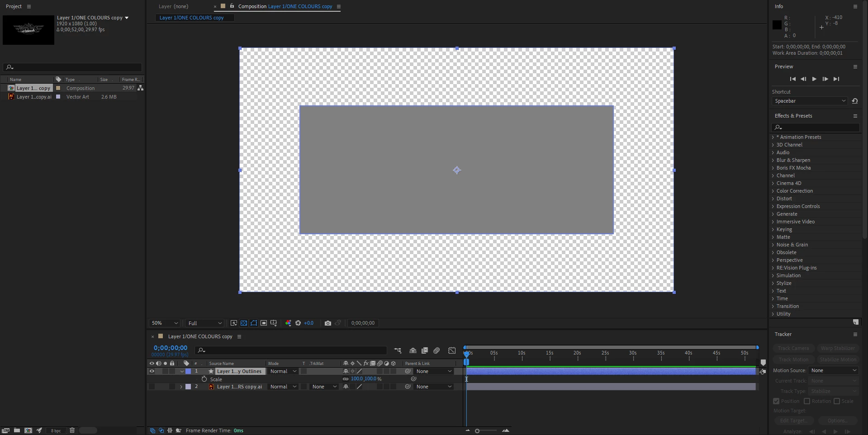Click the Effects & Presets search field
The image size is (868, 435).
[x=816, y=127]
